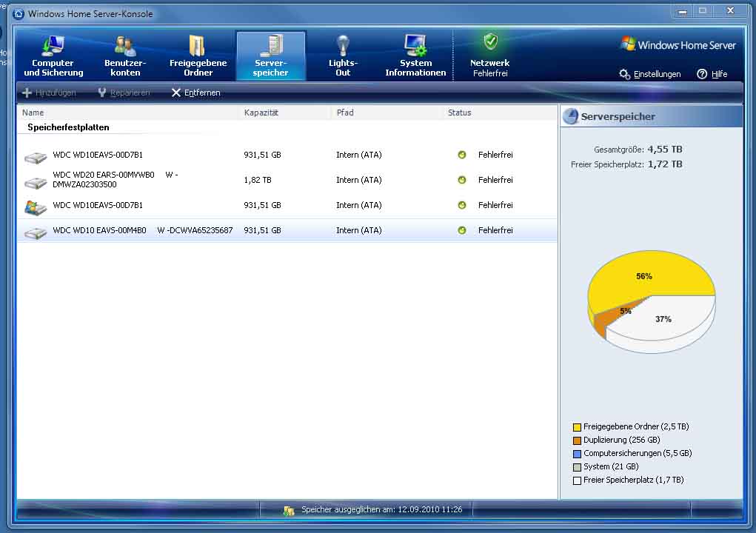Open the Computer und Sicherung tab
The width and height of the screenshot is (756, 533).
click(x=53, y=56)
